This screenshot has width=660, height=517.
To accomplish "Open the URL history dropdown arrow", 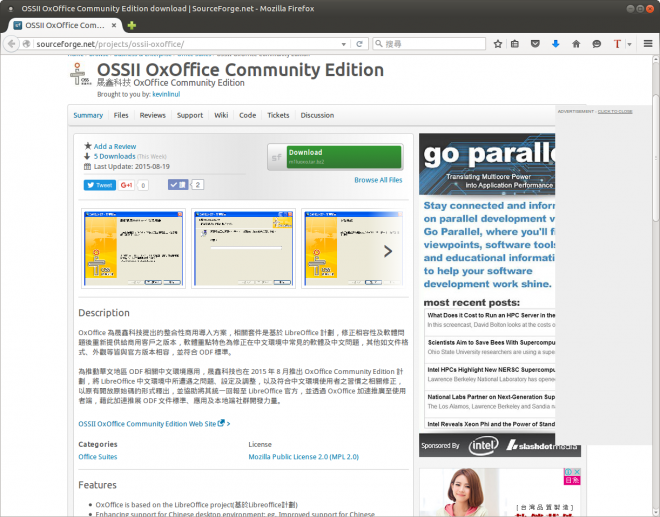I will 344,44.
